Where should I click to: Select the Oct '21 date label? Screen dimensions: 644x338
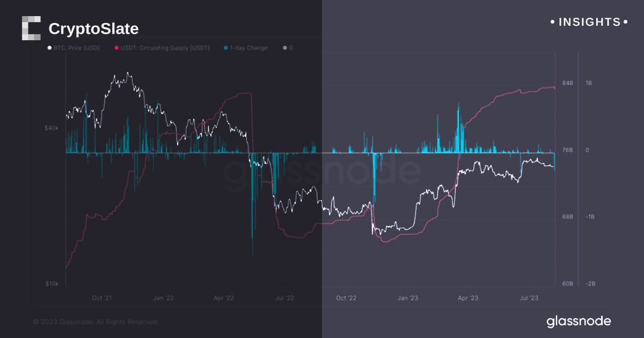tap(102, 298)
